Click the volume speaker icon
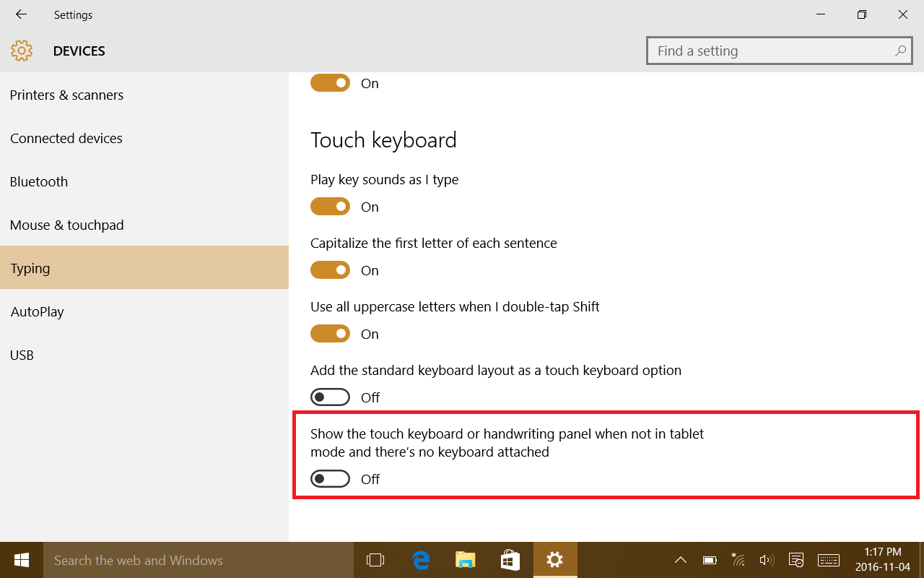 point(767,560)
